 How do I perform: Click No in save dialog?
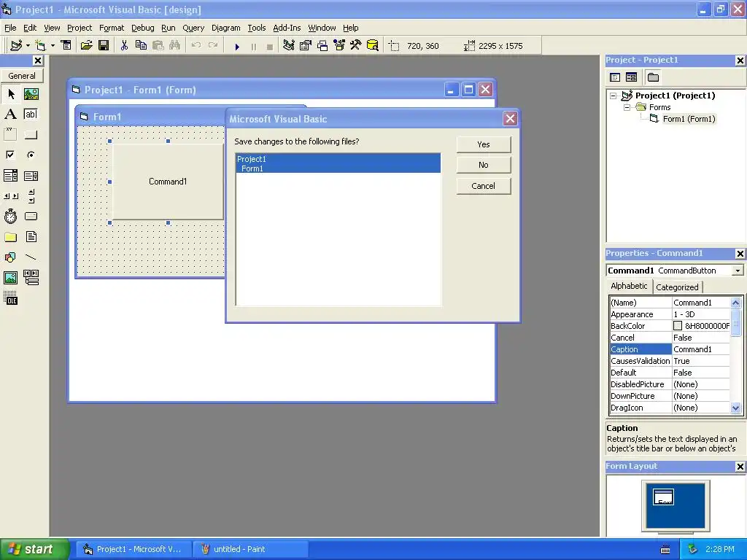[484, 165]
